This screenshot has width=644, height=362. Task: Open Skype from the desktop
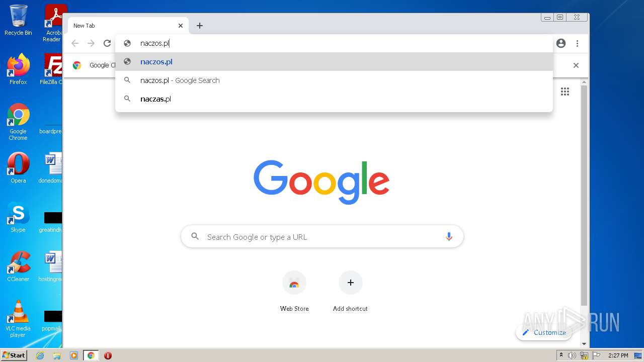click(18, 217)
